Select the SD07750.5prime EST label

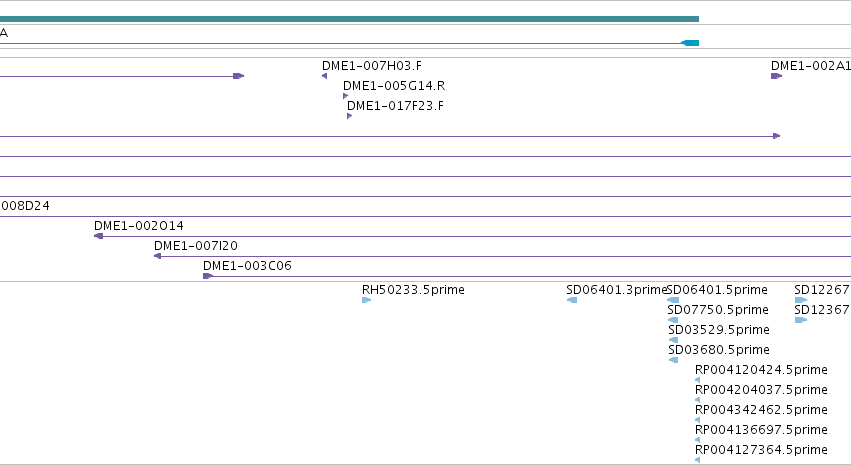click(718, 310)
